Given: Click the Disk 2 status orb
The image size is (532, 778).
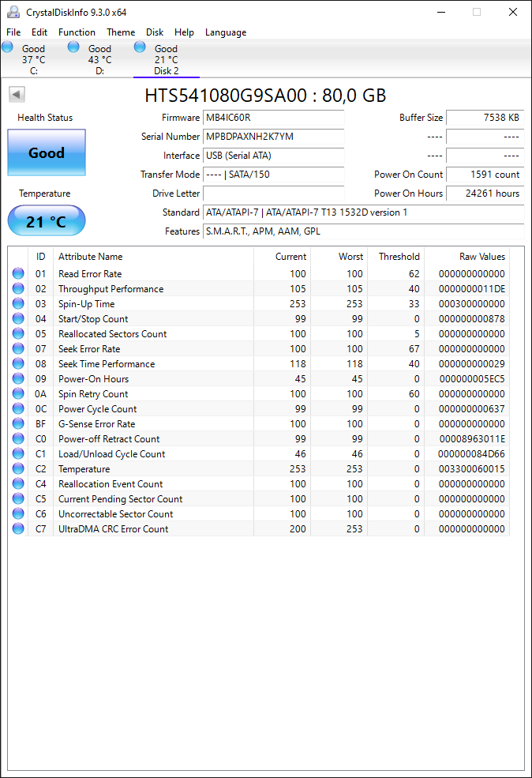Looking at the screenshot, I should point(140,47).
